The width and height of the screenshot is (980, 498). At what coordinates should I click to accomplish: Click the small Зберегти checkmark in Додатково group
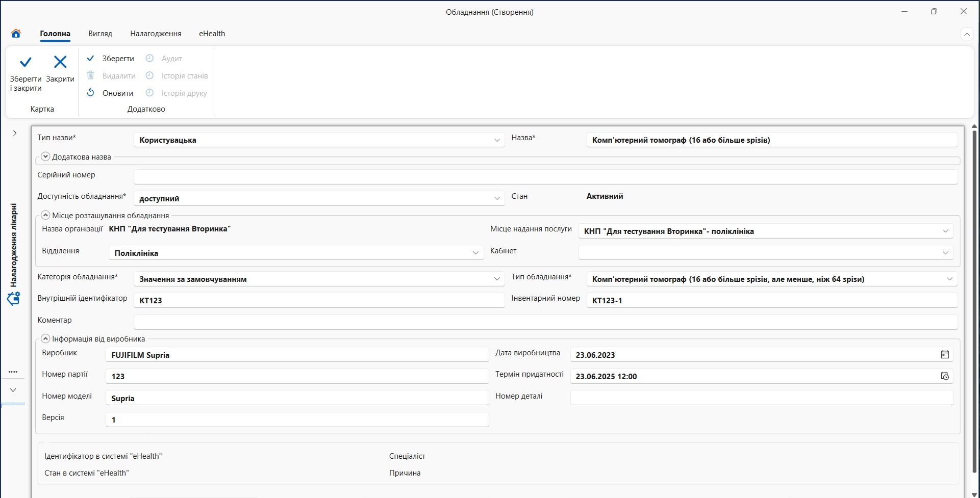(x=91, y=58)
